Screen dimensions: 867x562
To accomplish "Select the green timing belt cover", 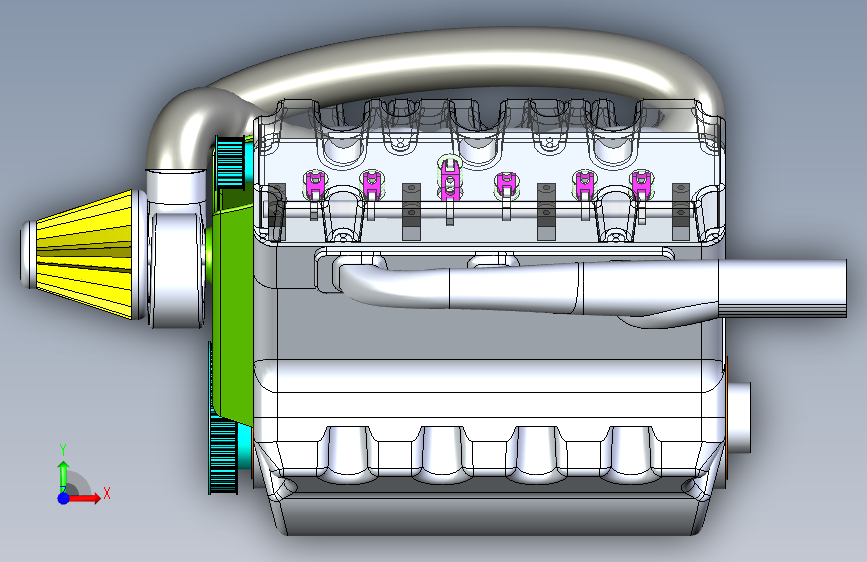I will tap(232, 310).
